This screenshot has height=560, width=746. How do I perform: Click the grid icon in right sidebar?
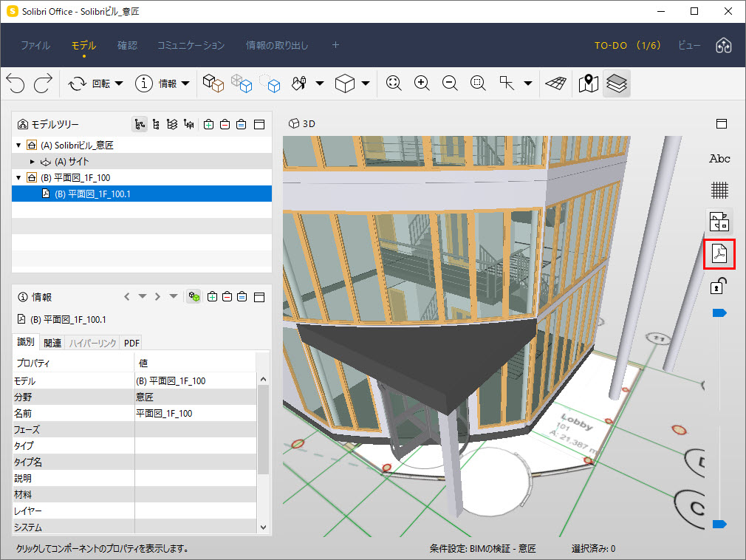pos(719,191)
